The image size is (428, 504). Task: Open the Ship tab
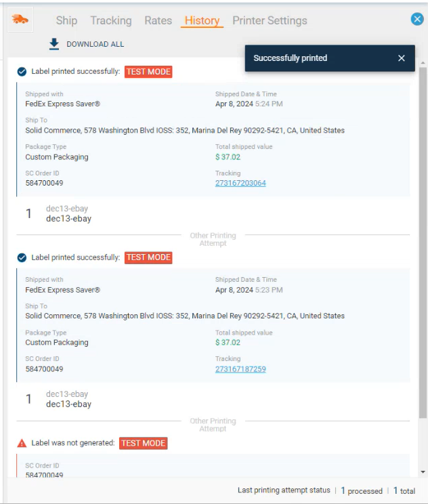66,20
